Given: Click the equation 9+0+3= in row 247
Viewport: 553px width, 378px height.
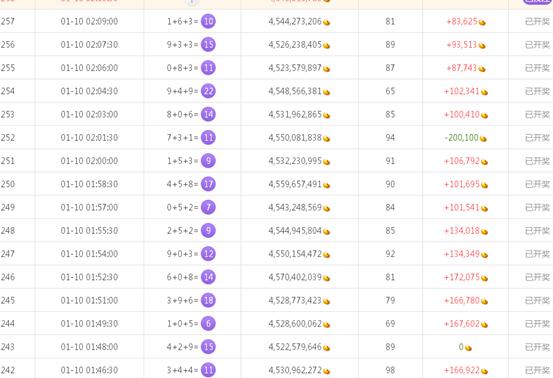Looking at the screenshot, I should coord(182,254).
